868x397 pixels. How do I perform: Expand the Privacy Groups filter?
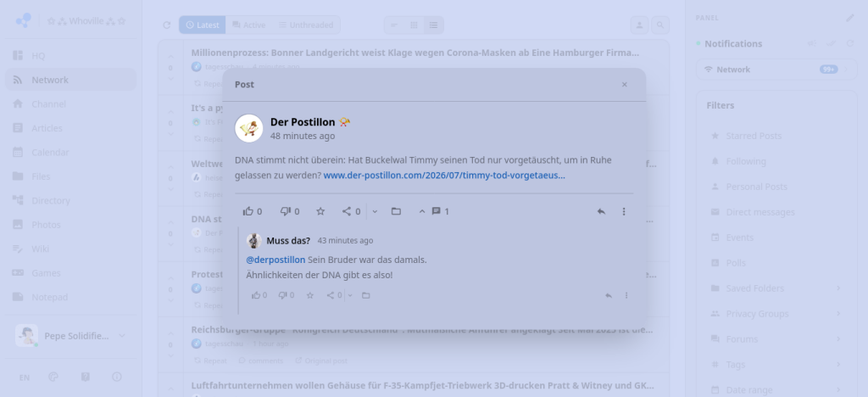tap(776, 313)
